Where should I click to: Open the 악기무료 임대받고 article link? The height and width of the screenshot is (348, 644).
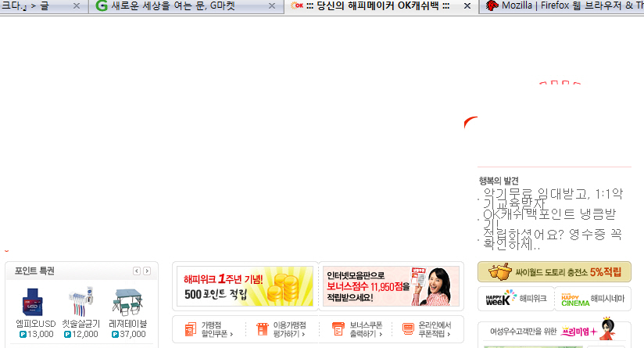click(553, 198)
